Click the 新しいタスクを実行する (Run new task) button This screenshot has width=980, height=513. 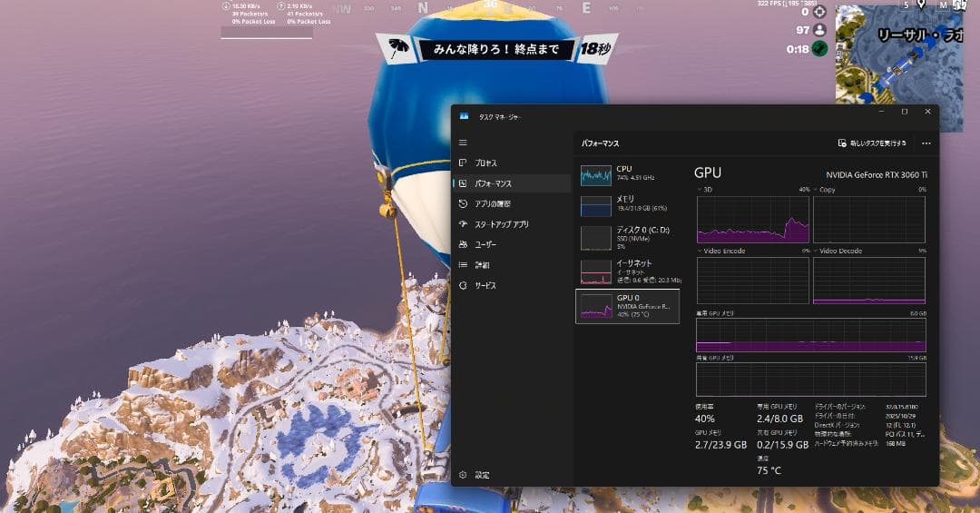(x=872, y=143)
